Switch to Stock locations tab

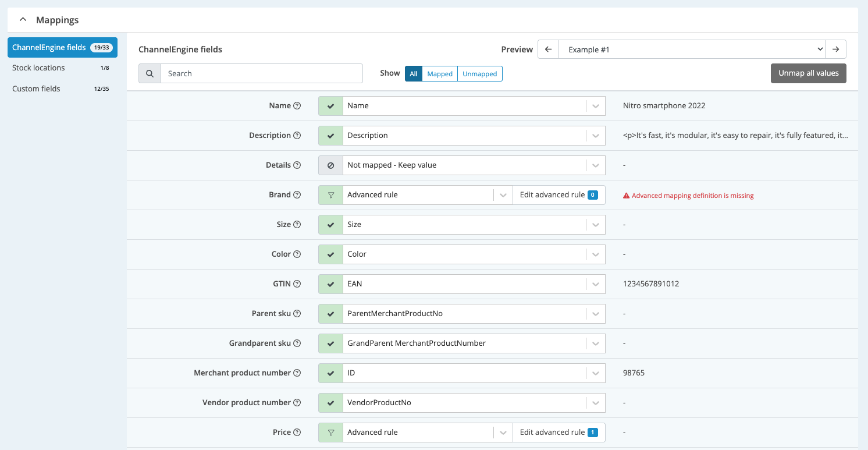62,68
